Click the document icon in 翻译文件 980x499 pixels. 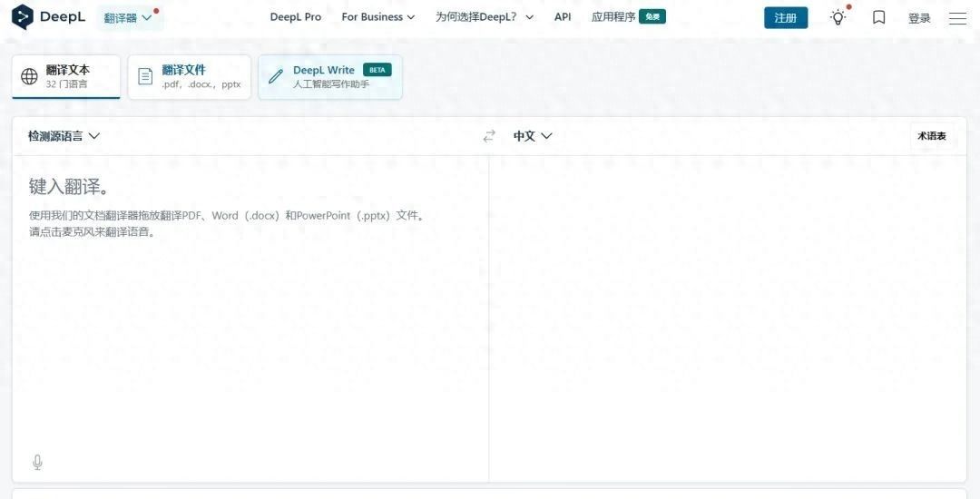coord(145,76)
